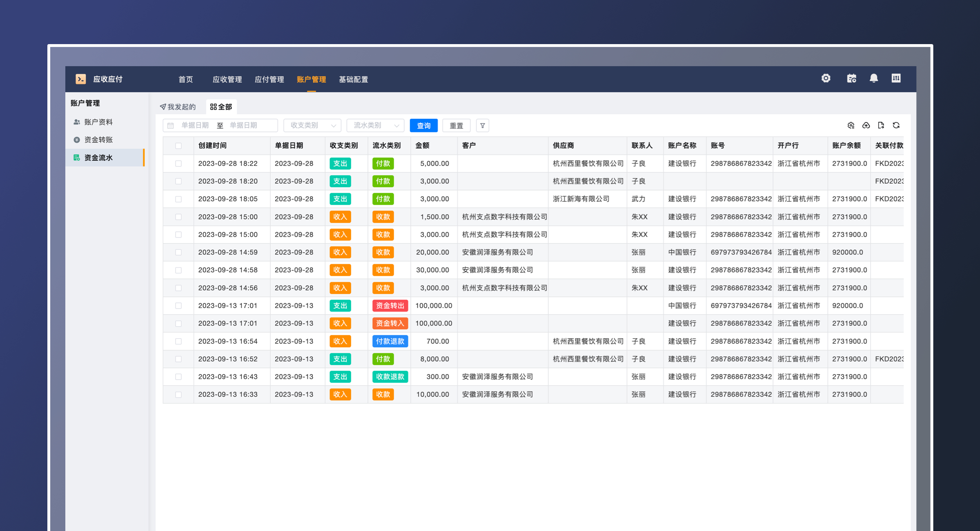Open the notification bell
This screenshot has width=980, height=531.
coord(873,78)
